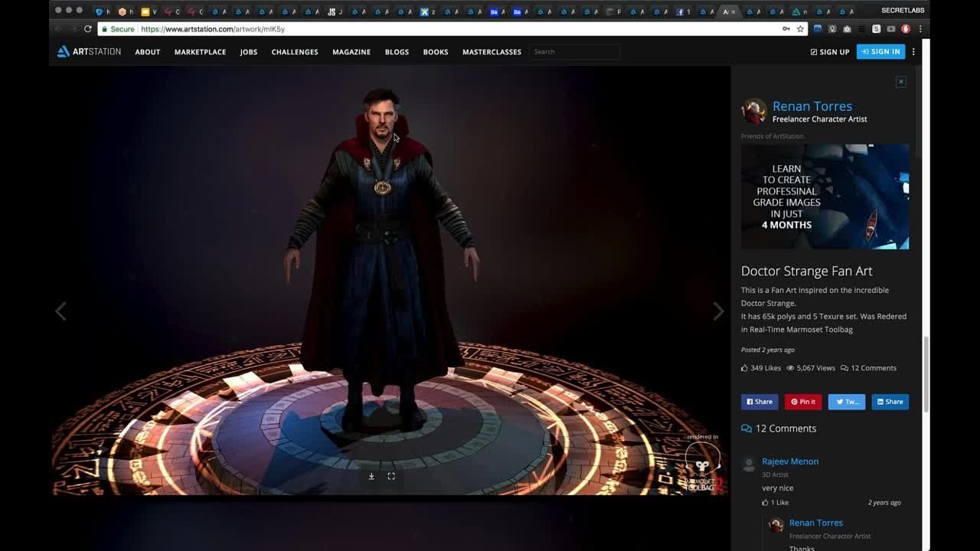Open the Learn professional images ad banner
Viewport: 980px width, 551px height.
825,197
